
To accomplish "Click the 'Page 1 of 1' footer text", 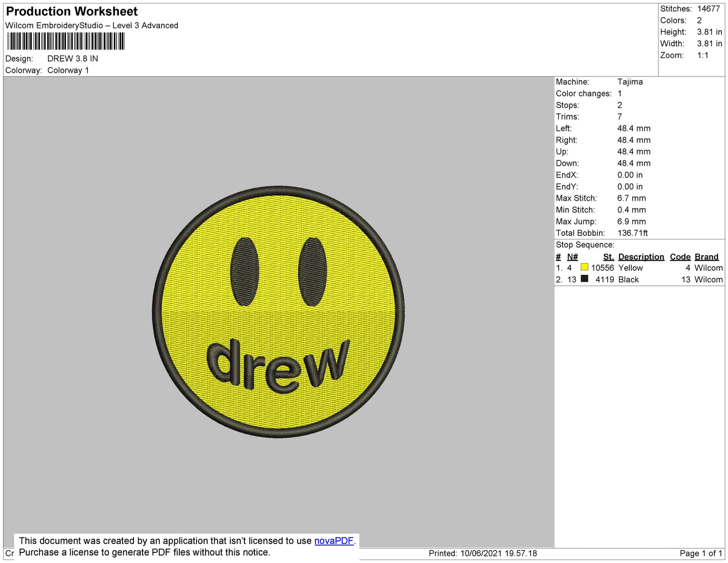I will 701,553.
